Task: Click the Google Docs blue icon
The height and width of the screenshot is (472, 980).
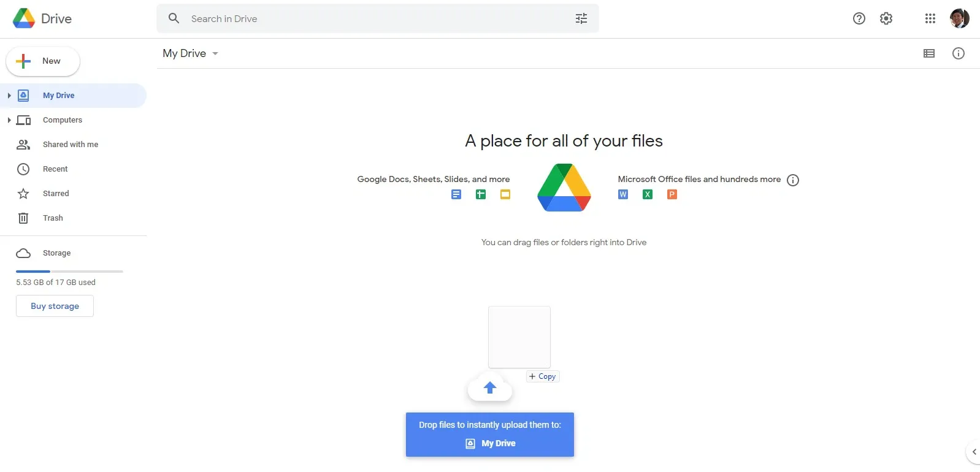Action: click(x=456, y=194)
